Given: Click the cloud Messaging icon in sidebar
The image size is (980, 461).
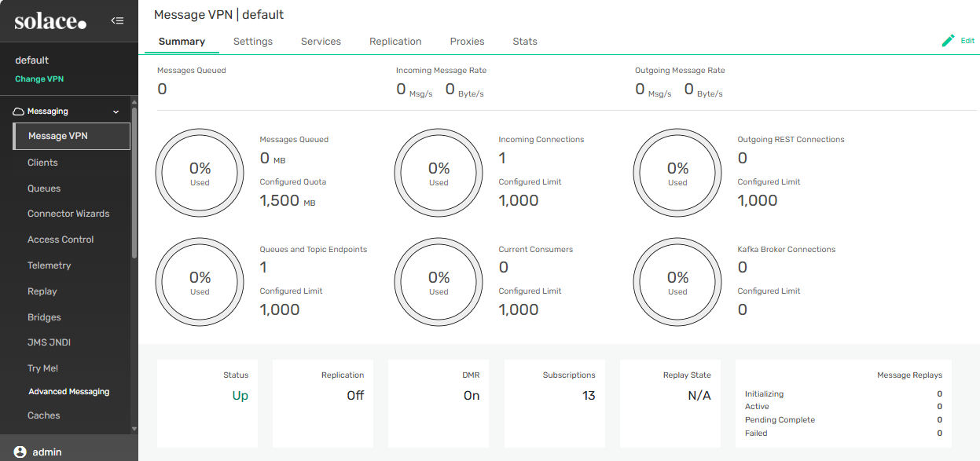Looking at the screenshot, I should tap(19, 112).
